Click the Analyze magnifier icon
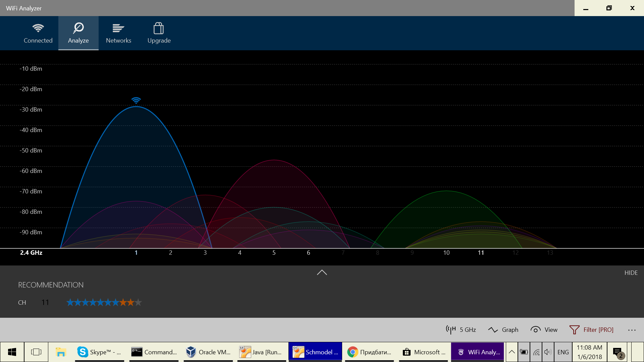 pyautogui.click(x=78, y=28)
